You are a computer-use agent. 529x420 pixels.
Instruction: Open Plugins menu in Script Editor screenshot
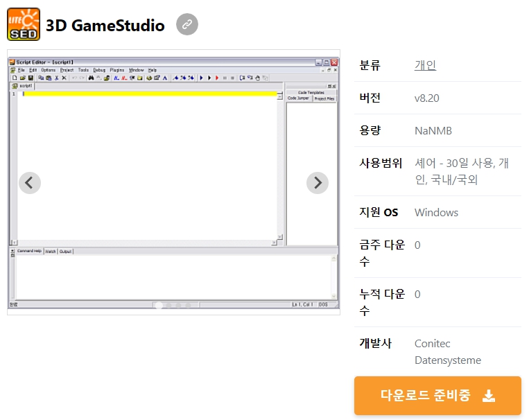coord(117,70)
